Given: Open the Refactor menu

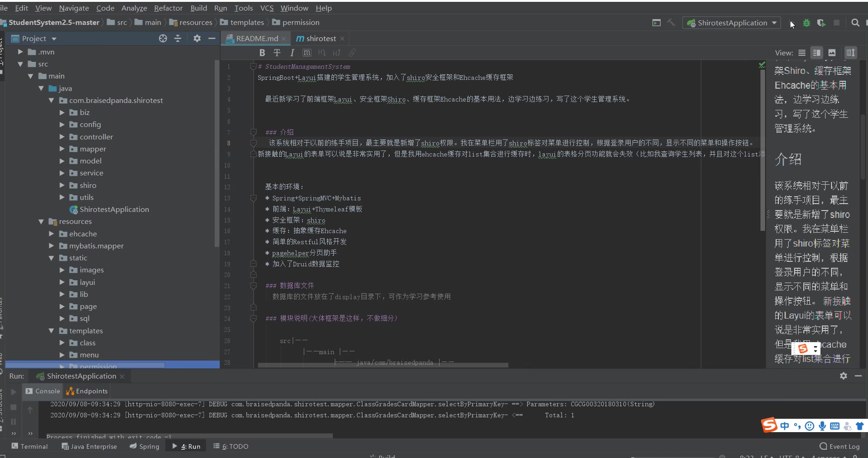Looking at the screenshot, I should click(168, 8).
